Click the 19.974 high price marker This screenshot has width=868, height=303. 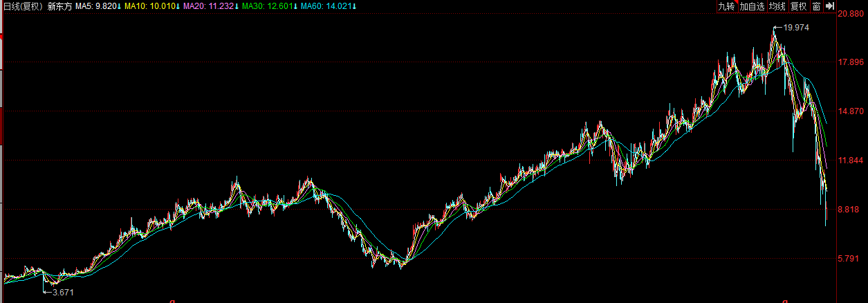pos(796,28)
